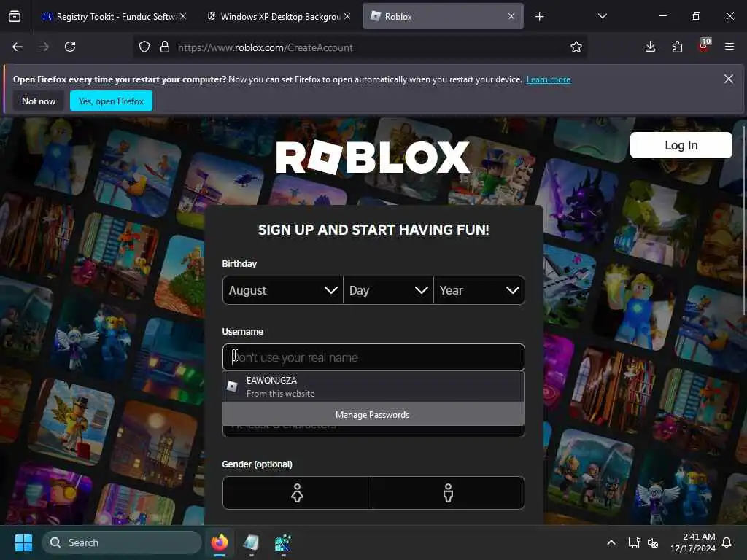Image resolution: width=747 pixels, height=560 pixels.
Task: Expand the birthday Year dropdown
Action: [479, 290]
